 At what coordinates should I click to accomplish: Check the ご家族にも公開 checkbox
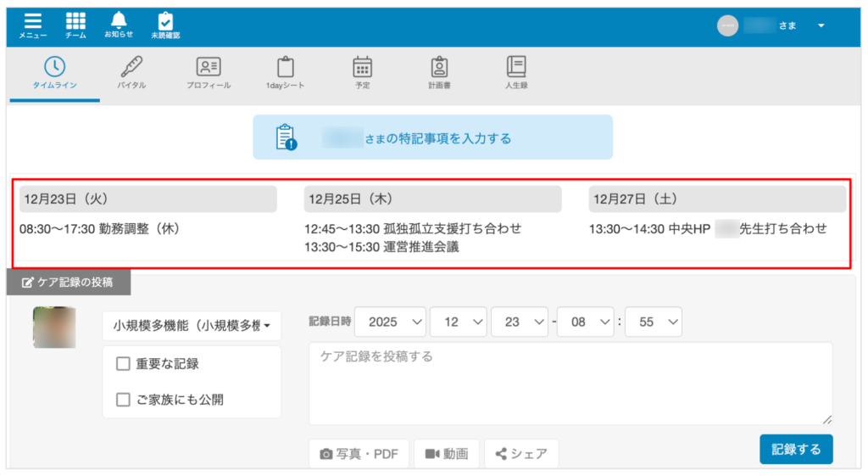point(124,400)
